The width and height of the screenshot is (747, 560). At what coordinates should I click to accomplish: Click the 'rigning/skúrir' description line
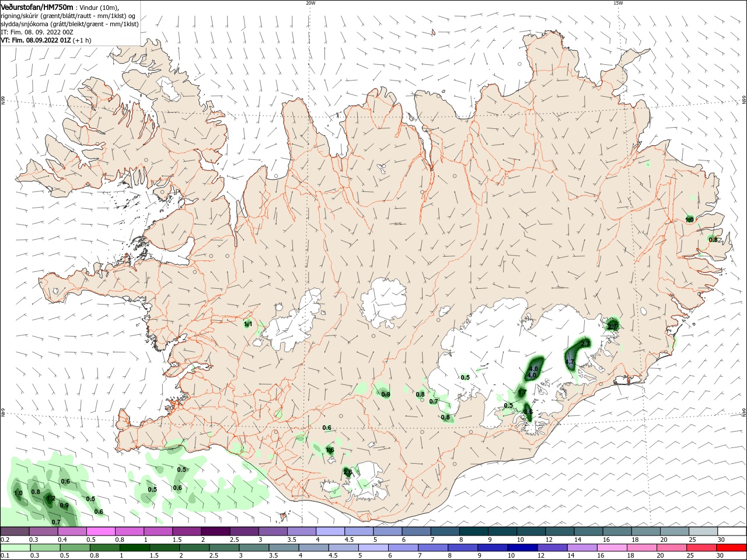(68, 16)
